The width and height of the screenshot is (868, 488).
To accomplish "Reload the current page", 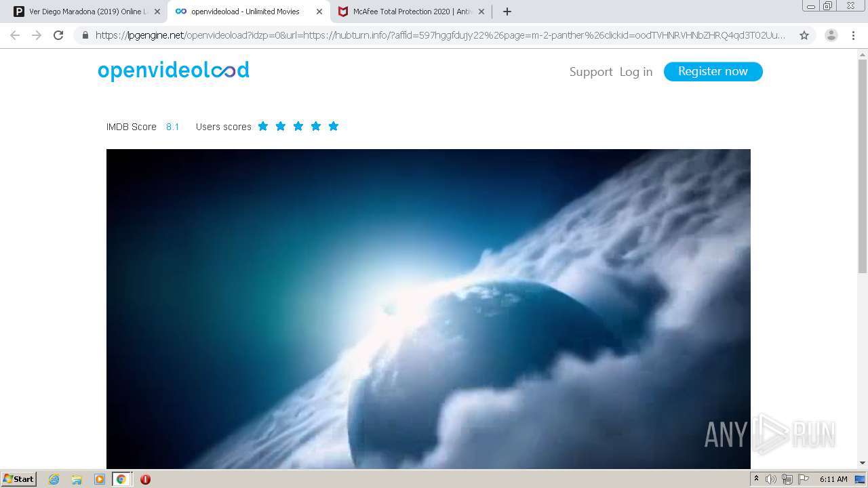I will pyautogui.click(x=58, y=35).
